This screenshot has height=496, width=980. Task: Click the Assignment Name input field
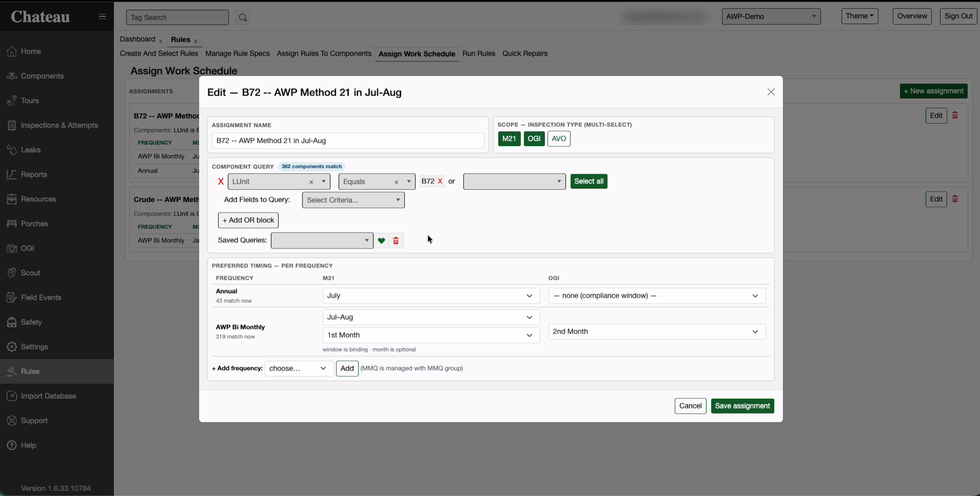pos(348,141)
